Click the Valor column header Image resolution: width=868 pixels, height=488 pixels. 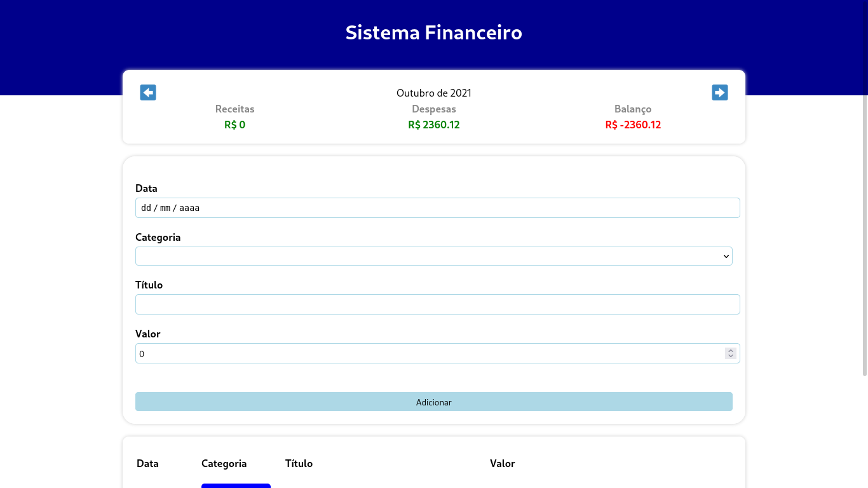point(502,463)
